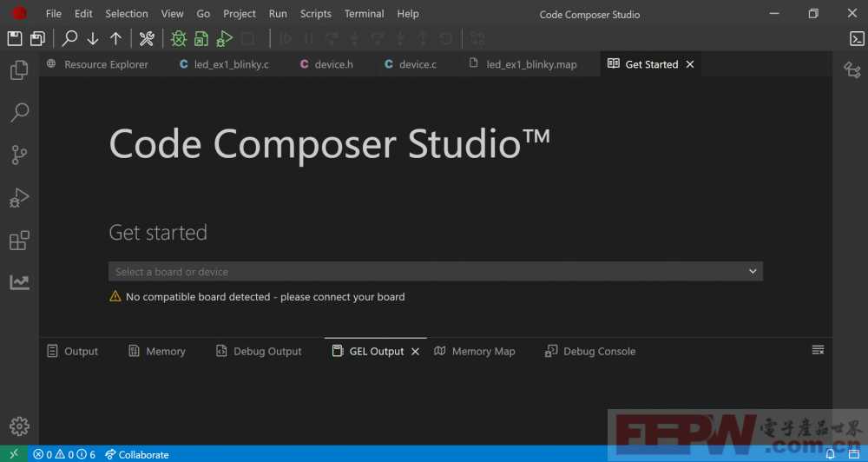Click the No compatible board detected warning

[258, 297]
